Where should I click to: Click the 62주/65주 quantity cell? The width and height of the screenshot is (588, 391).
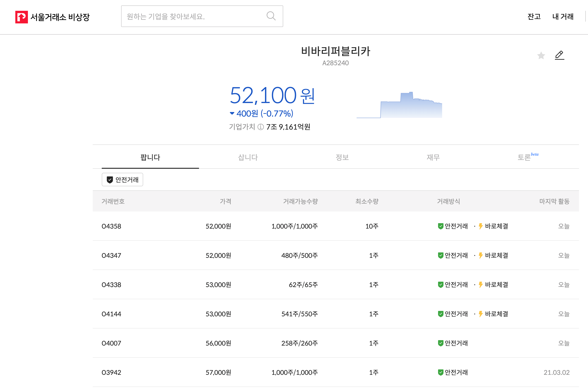[x=303, y=285]
